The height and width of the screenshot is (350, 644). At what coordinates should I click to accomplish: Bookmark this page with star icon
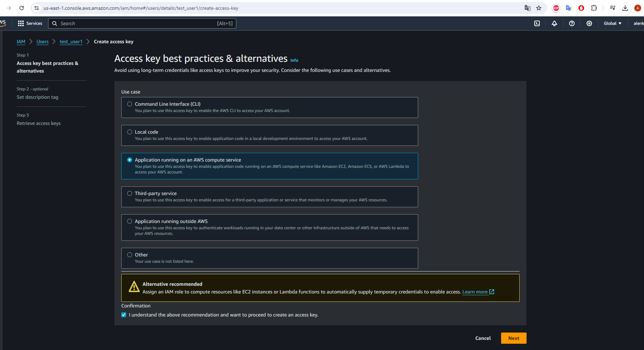tap(539, 8)
